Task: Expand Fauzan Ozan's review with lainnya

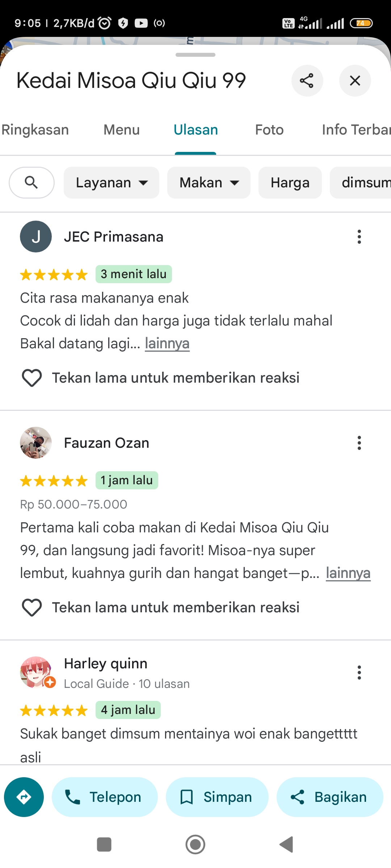Action: pos(348,573)
